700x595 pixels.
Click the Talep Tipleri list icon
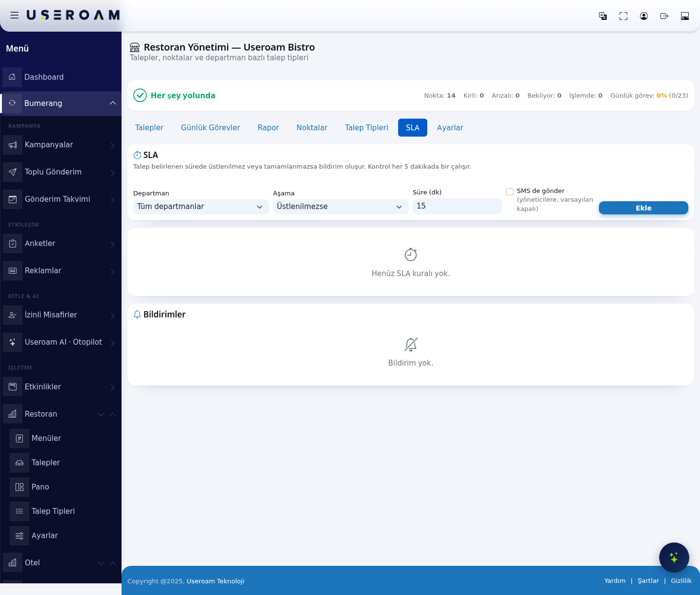(x=19, y=511)
